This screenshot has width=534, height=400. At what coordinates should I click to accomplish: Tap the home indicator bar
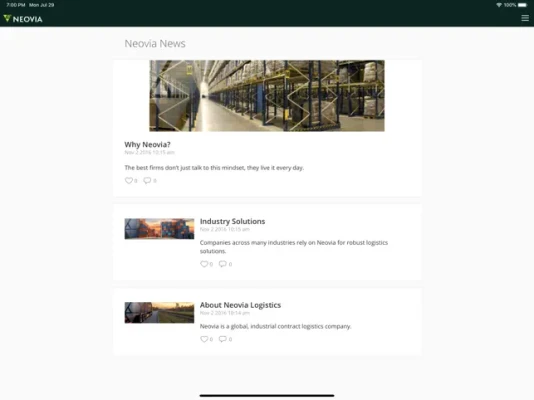tap(267, 396)
